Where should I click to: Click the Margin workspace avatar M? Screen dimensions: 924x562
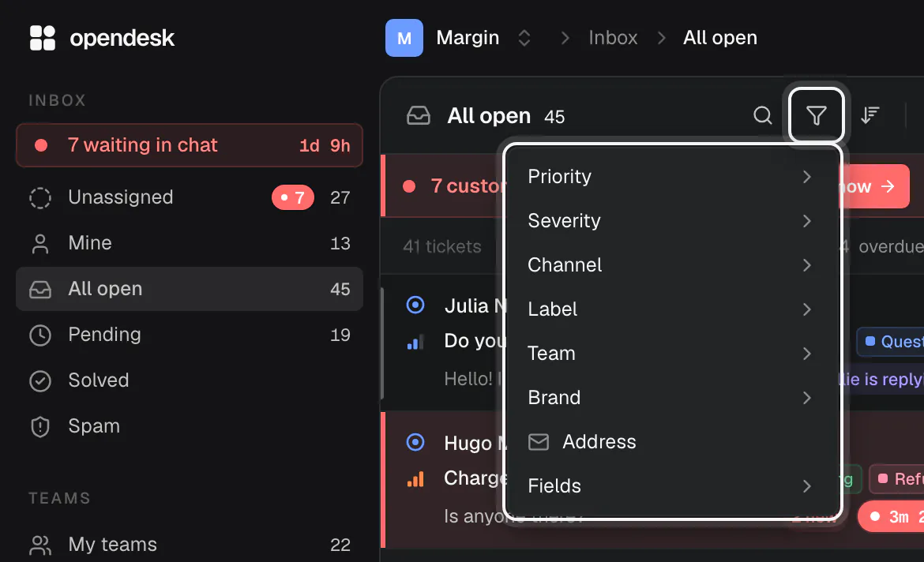pos(404,38)
